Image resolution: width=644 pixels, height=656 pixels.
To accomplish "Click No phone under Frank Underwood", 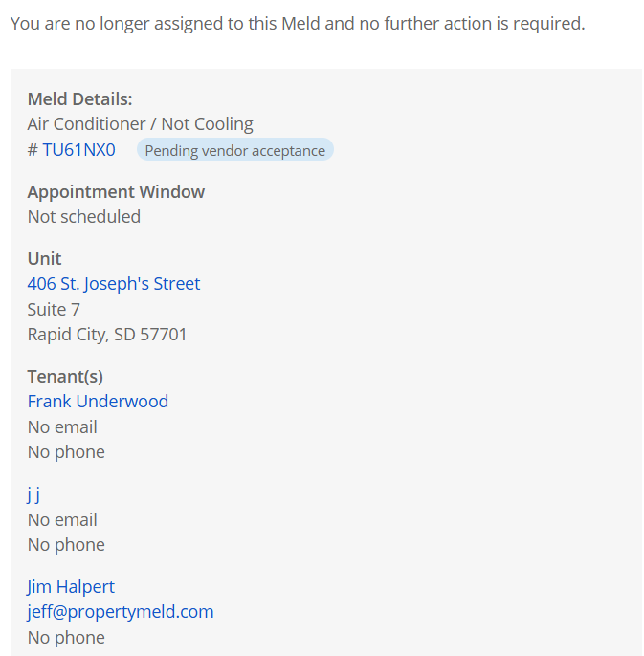I will [x=66, y=452].
